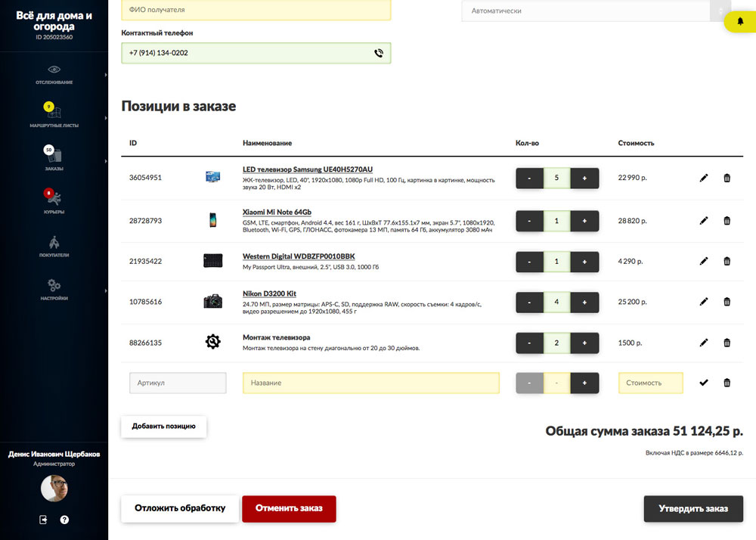Click the Samsung TV product thumbnail
756x540 pixels.
tap(212, 176)
